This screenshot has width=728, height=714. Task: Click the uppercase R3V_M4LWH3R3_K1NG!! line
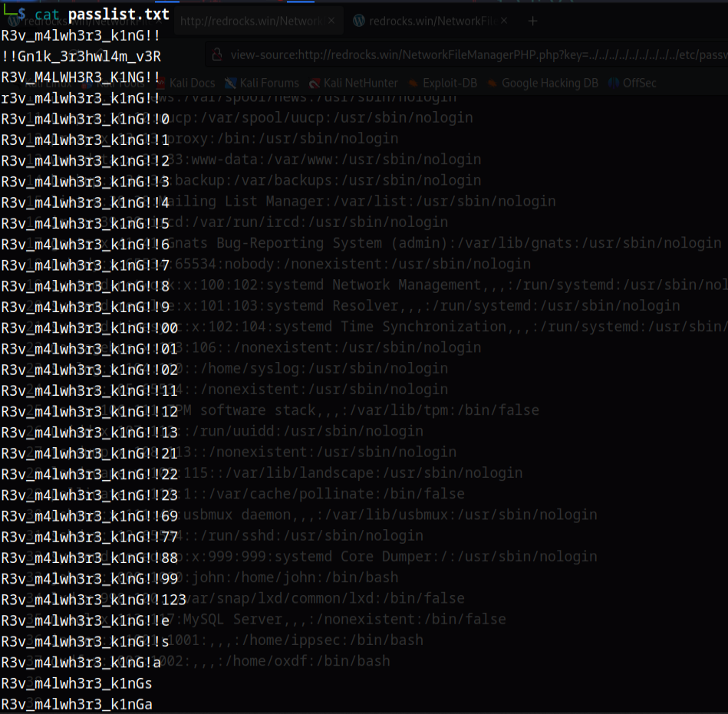click(x=81, y=77)
